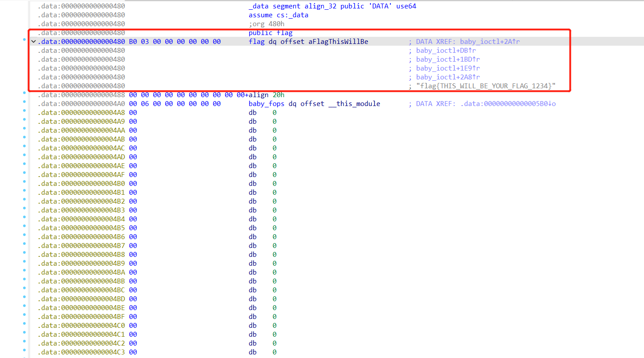Select the 'assume cs:_data' directive
Viewport: 644px width, 358px height.
[x=278, y=15]
